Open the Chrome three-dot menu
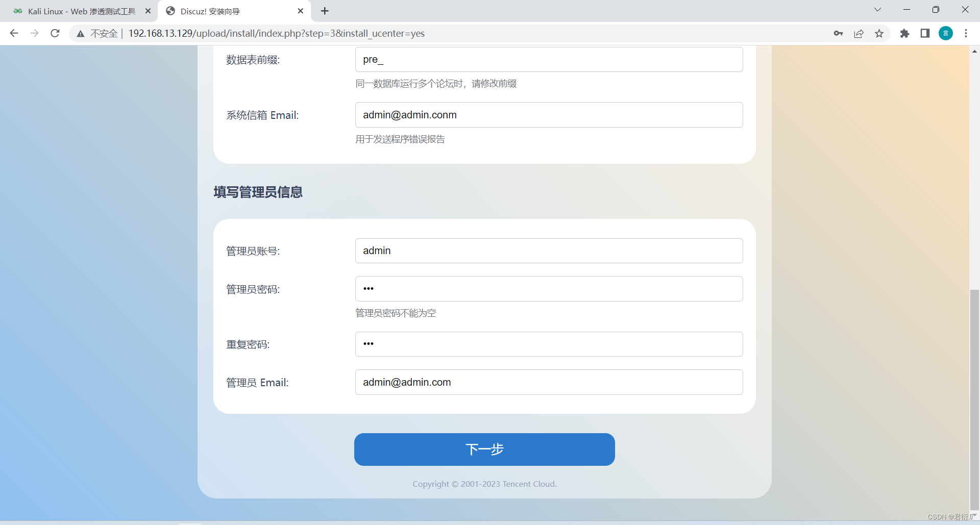Viewport: 980px width, 525px height. pyautogui.click(x=966, y=33)
